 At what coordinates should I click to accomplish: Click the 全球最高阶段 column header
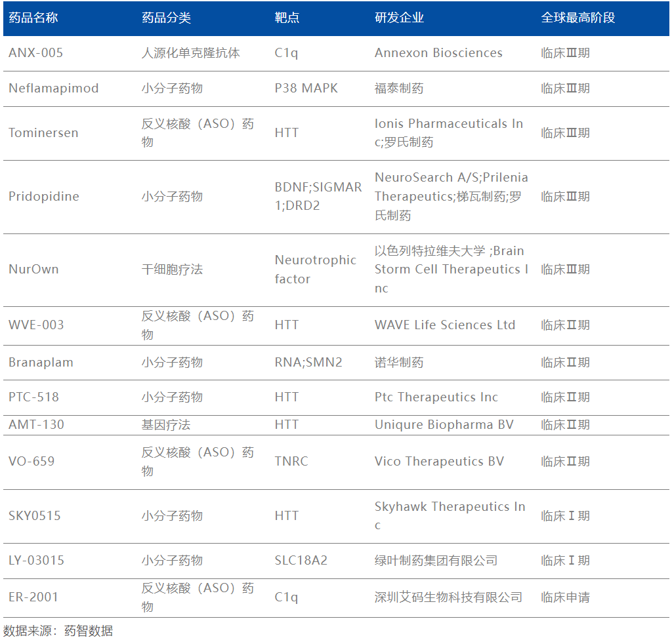pos(577,18)
